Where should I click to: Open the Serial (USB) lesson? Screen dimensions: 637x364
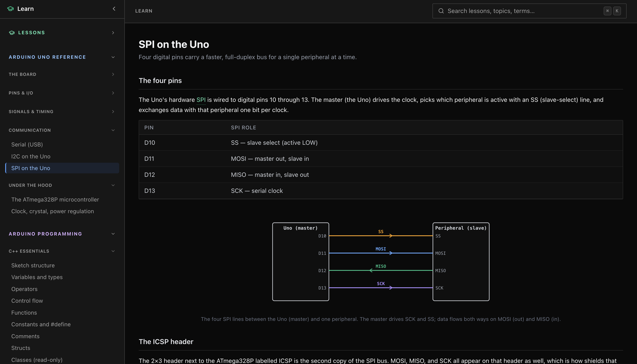tap(27, 145)
